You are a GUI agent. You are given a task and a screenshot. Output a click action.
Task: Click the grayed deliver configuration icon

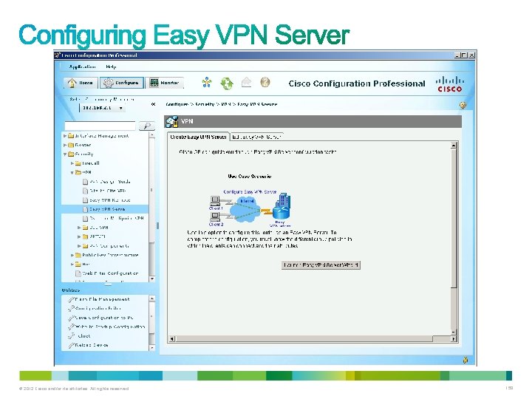coord(246,82)
